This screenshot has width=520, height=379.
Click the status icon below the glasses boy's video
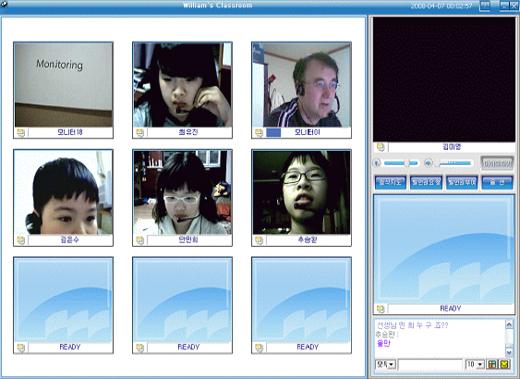pos(259,240)
